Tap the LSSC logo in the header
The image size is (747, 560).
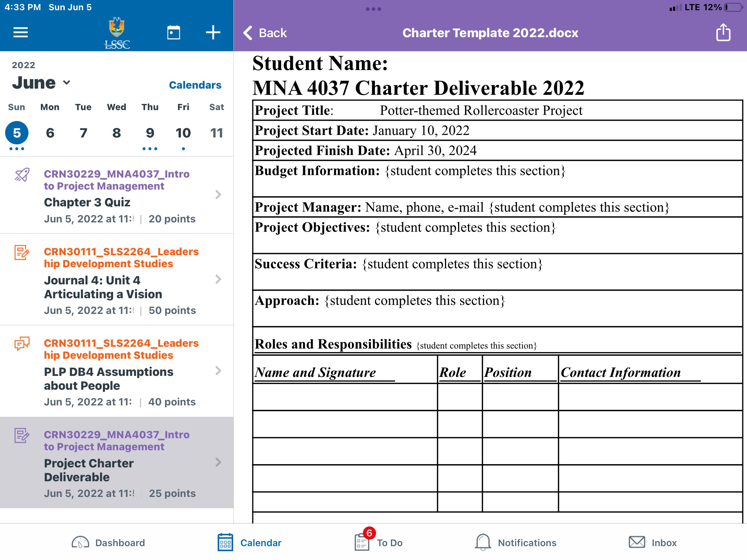(x=117, y=33)
